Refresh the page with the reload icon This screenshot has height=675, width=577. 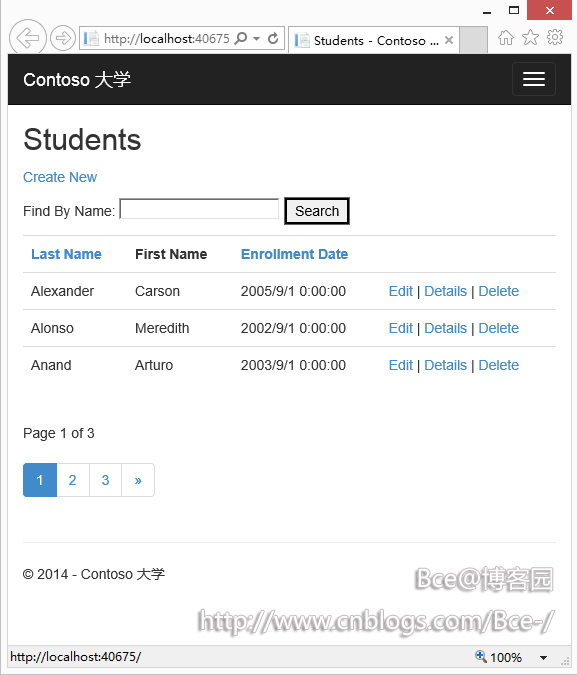[x=273, y=38]
